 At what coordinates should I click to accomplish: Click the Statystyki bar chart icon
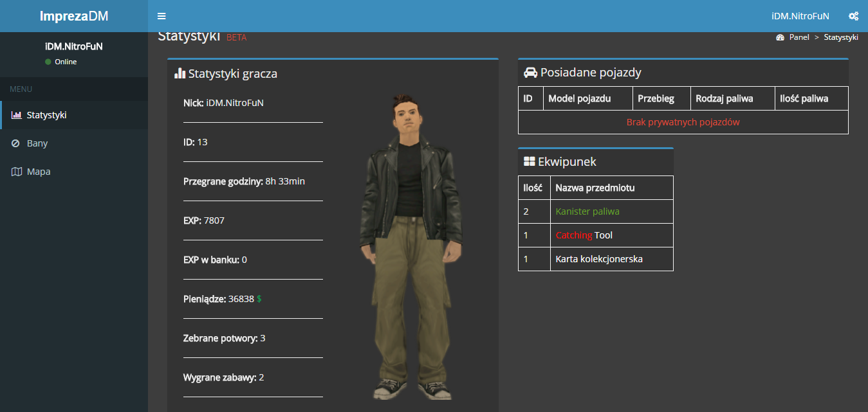click(x=17, y=115)
